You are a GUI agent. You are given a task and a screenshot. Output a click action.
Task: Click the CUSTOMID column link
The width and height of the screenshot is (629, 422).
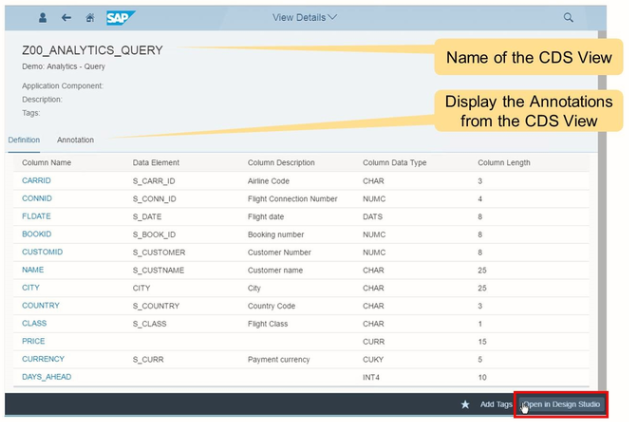coord(42,252)
